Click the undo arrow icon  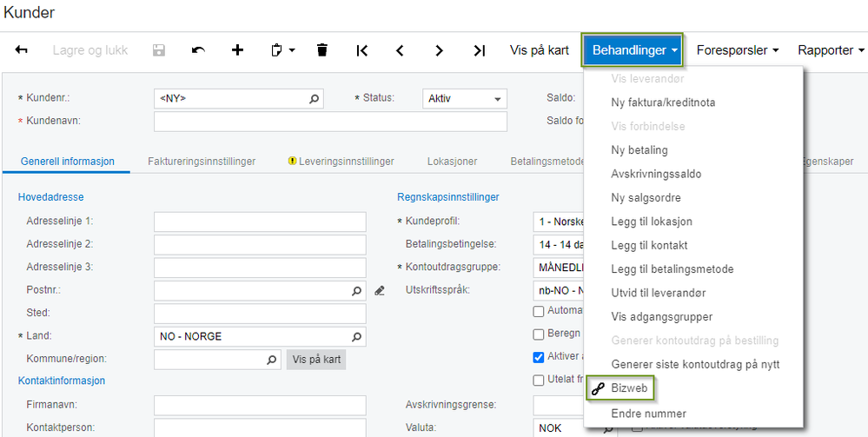198,50
